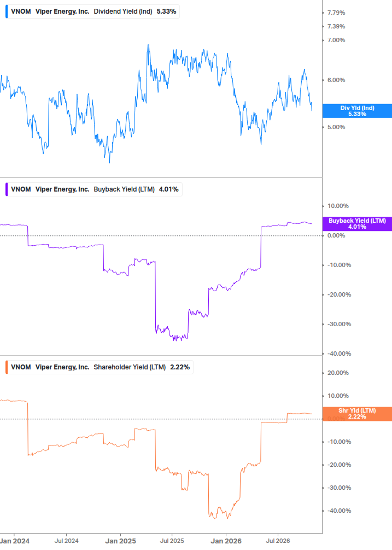
Task: Click VNOM ticker in the Buyback Yield legend
Action: click(x=21, y=189)
